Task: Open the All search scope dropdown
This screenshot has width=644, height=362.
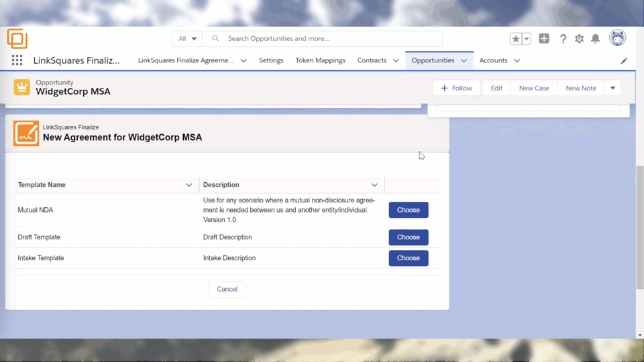Action: tap(187, 39)
